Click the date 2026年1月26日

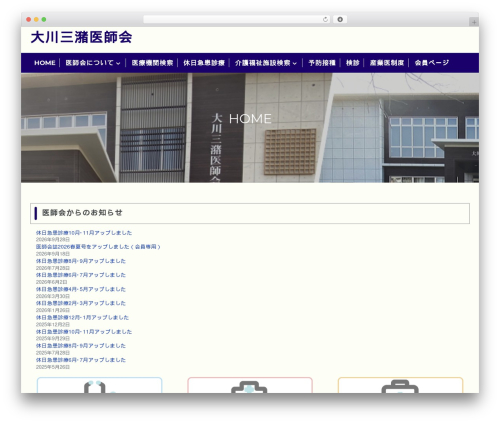click(53, 310)
